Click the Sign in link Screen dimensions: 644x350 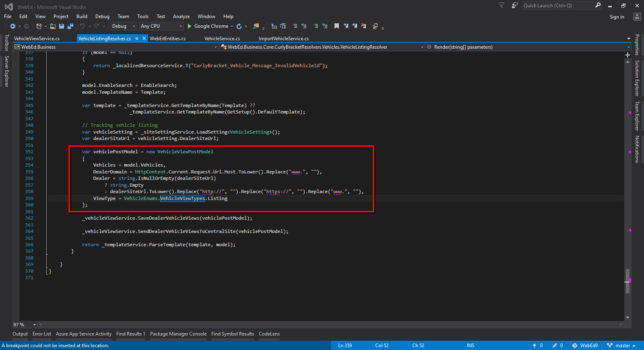click(617, 17)
